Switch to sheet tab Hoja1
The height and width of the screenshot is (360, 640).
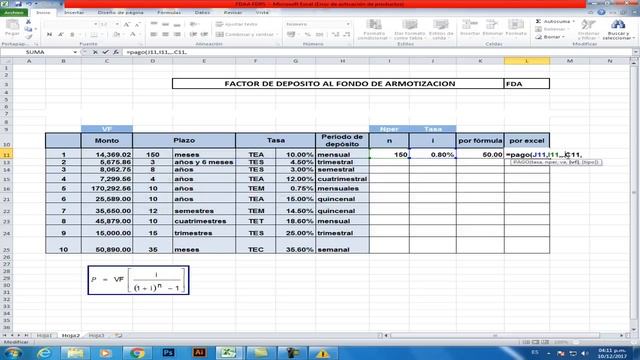[44, 336]
